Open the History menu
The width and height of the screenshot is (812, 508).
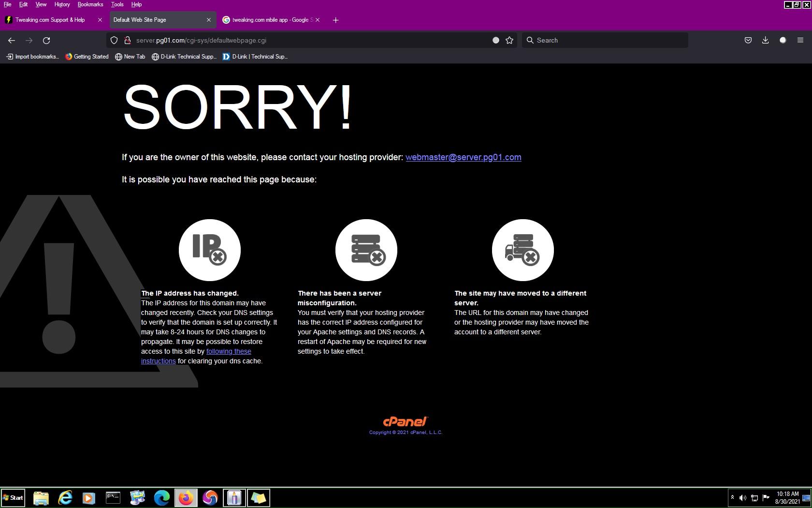coord(62,4)
